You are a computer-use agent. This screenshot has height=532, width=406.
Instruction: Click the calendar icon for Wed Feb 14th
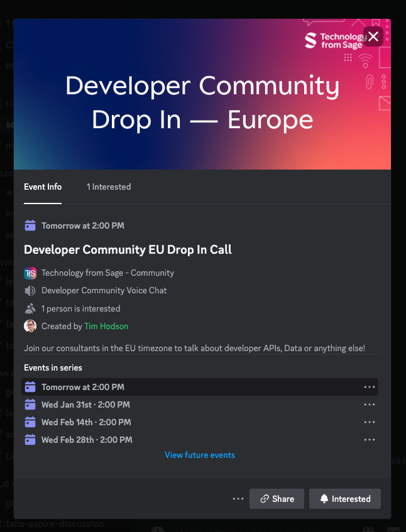click(x=30, y=422)
